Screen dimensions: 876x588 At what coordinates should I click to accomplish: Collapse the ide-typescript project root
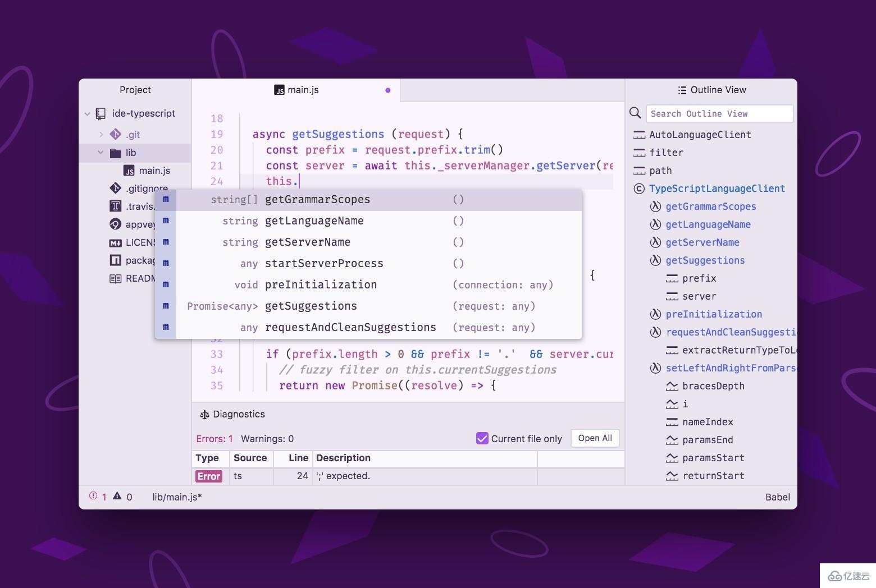point(87,113)
